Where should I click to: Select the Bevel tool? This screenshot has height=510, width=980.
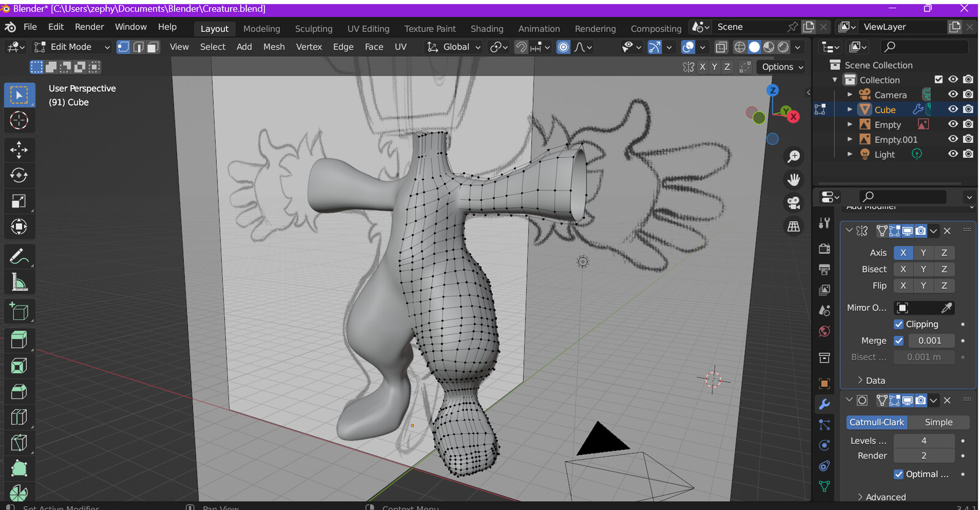[x=19, y=392]
